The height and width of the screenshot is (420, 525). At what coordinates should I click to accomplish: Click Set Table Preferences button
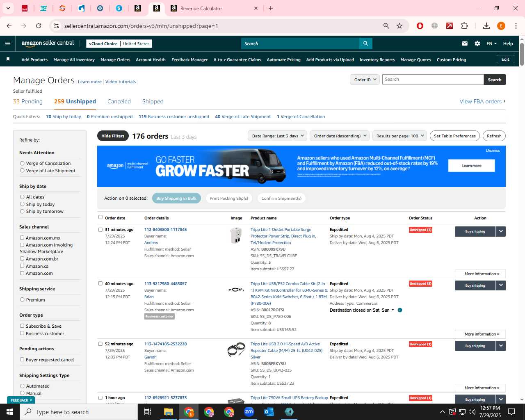point(455,136)
